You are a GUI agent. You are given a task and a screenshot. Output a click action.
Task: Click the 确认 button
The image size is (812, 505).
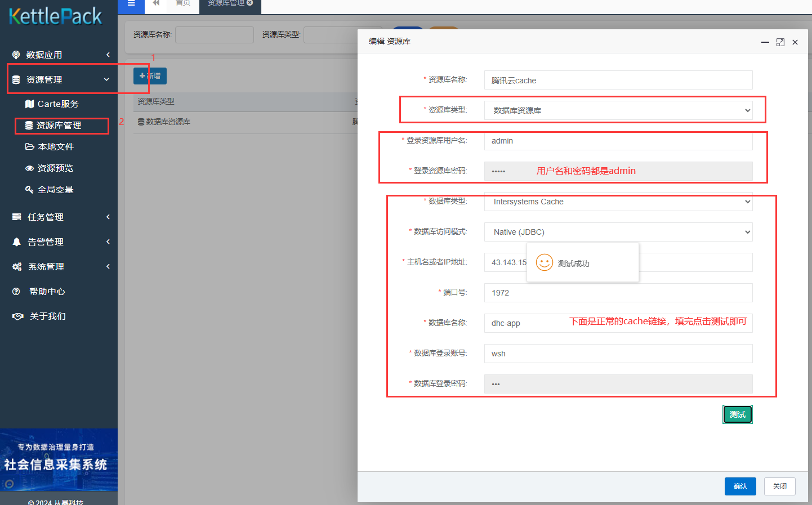click(740, 486)
